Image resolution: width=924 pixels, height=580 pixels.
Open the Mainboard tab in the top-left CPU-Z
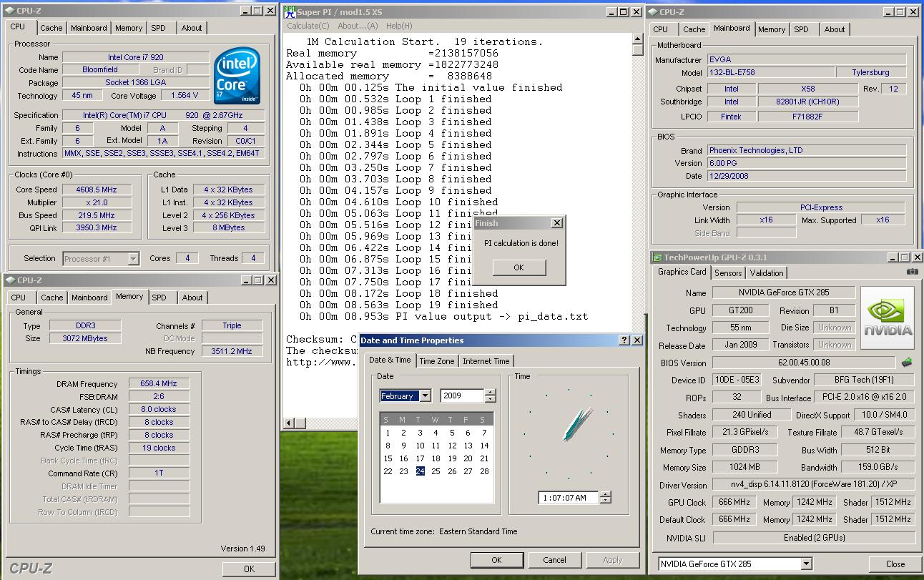89,28
